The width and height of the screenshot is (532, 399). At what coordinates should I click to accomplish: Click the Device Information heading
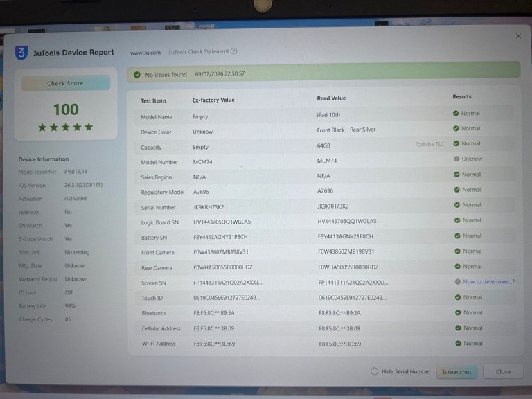(x=44, y=159)
